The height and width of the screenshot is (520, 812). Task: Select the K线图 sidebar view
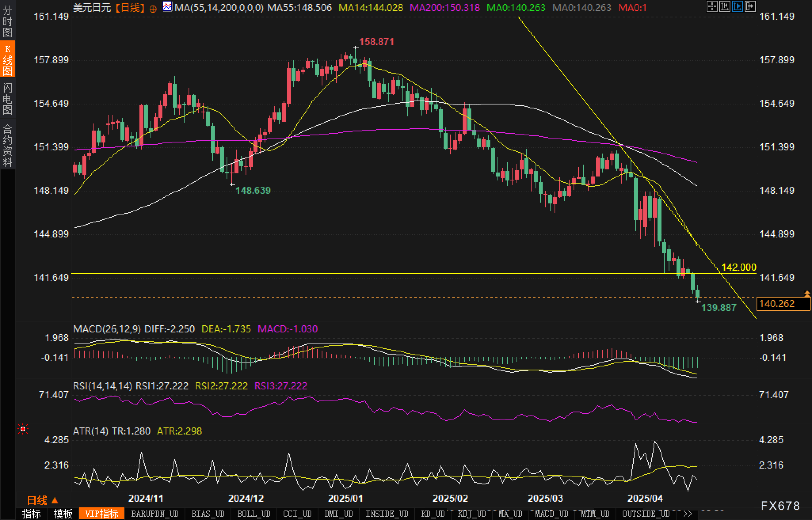point(8,59)
